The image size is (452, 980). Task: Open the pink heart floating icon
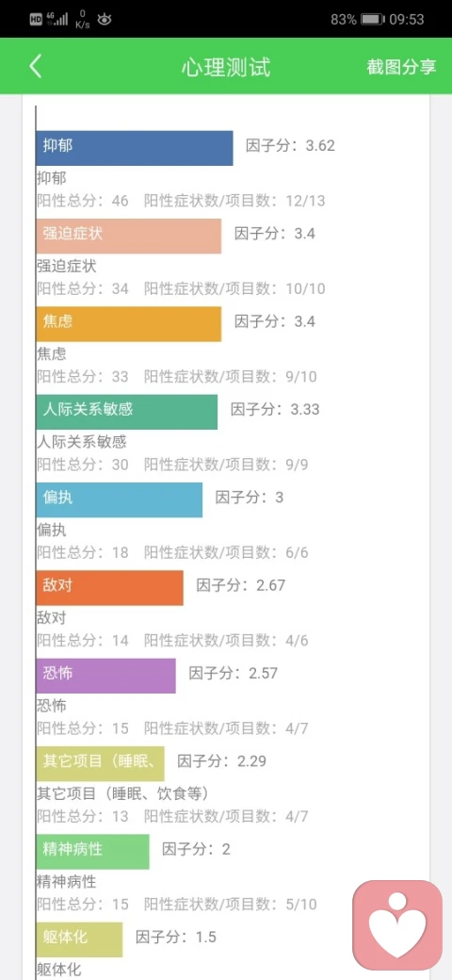tap(397, 925)
